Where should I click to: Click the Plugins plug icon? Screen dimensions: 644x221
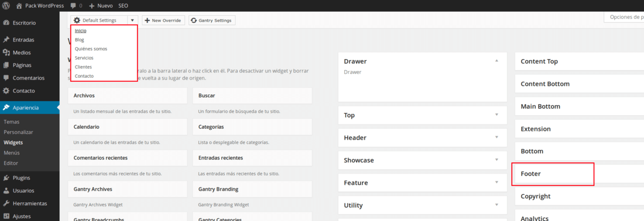click(6, 178)
